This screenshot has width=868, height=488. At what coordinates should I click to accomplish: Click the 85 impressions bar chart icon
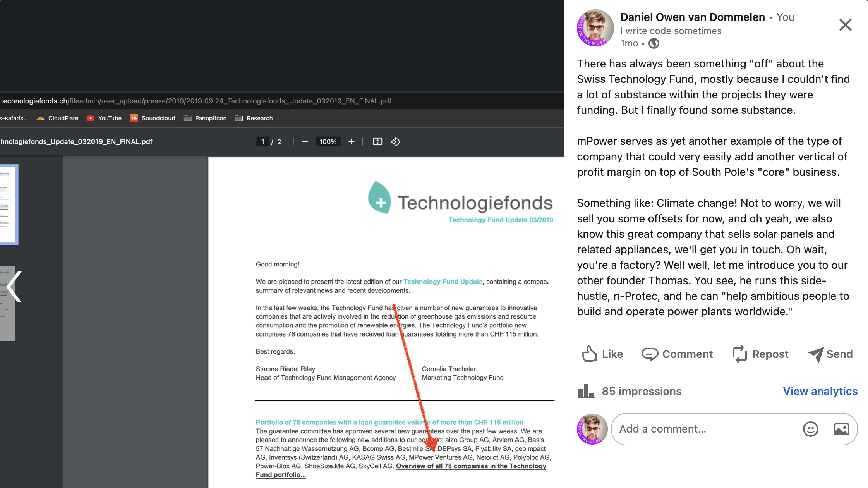586,391
